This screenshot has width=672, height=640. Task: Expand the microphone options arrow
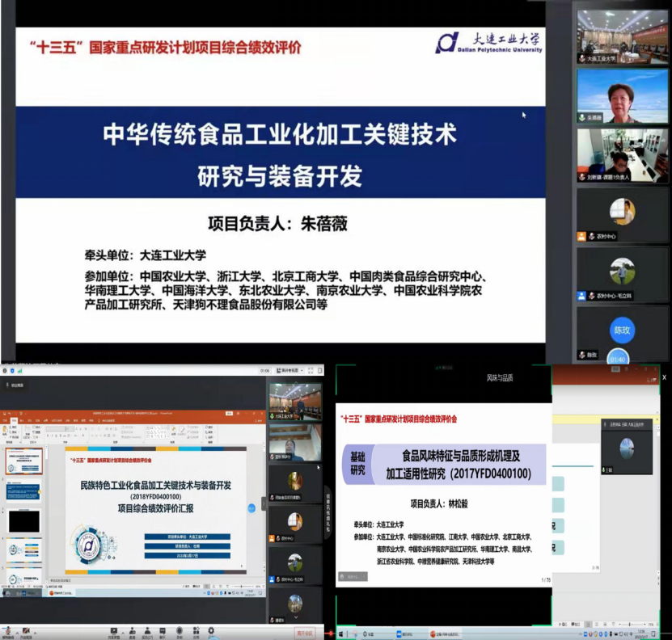(x=15, y=630)
